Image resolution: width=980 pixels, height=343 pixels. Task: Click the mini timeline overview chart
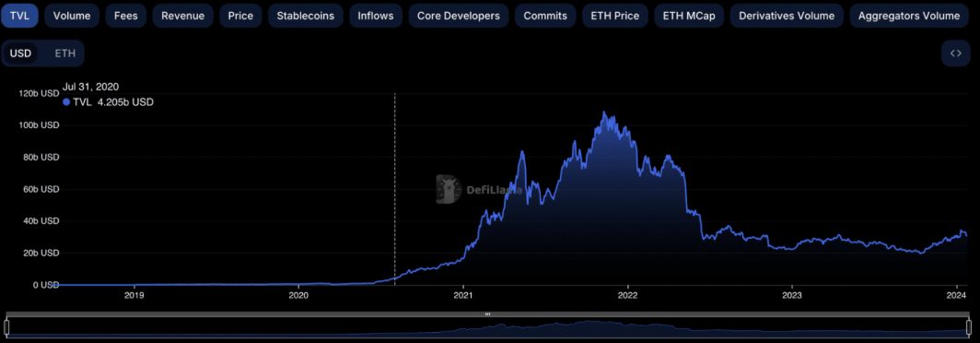488,327
